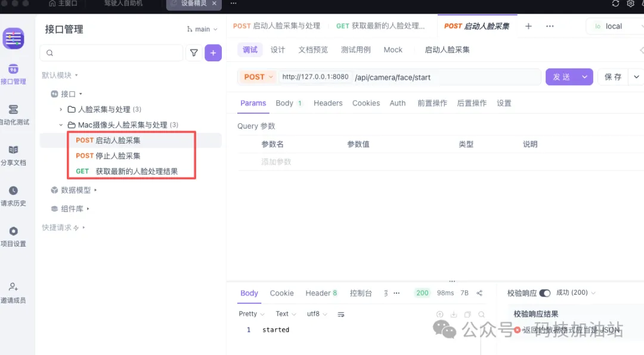This screenshot has height=355, width=644.
Task: Click the refresh icon in title bar
Action: 615,4
